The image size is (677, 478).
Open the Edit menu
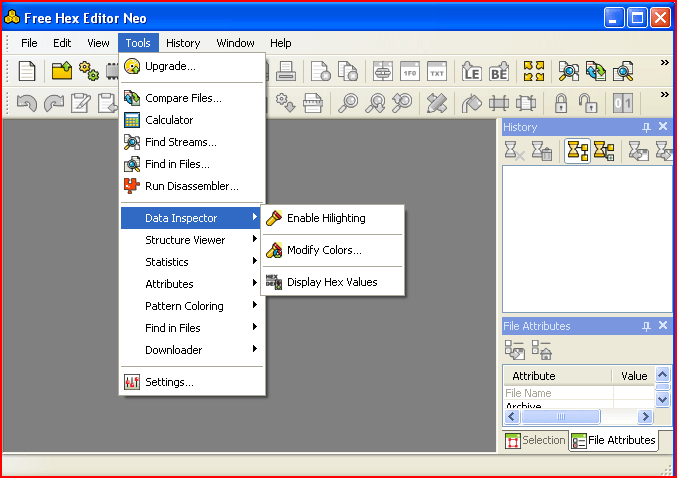tap(62, 43)
